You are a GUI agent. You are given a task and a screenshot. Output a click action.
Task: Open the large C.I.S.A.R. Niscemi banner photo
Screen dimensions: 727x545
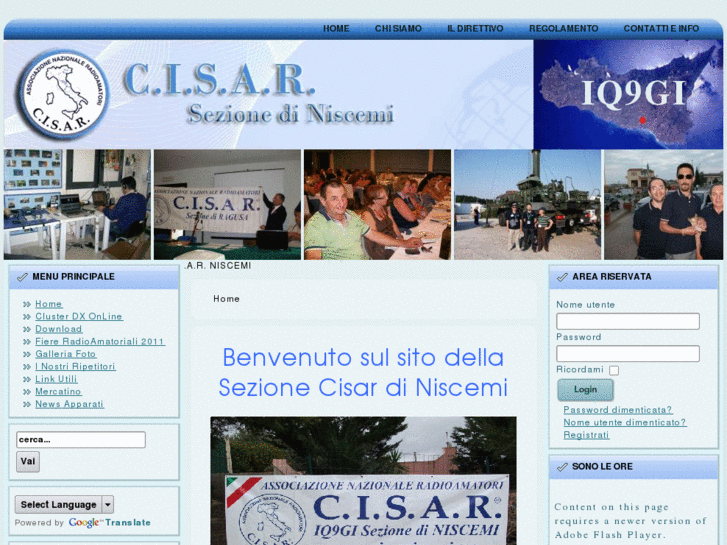[363, 481]
